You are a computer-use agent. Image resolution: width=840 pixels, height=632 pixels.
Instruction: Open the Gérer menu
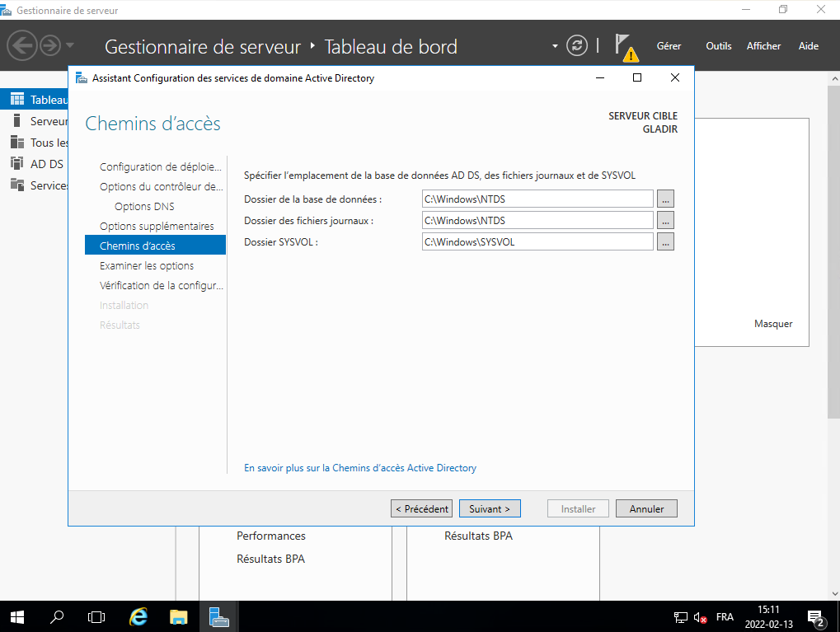coord(669,46)
